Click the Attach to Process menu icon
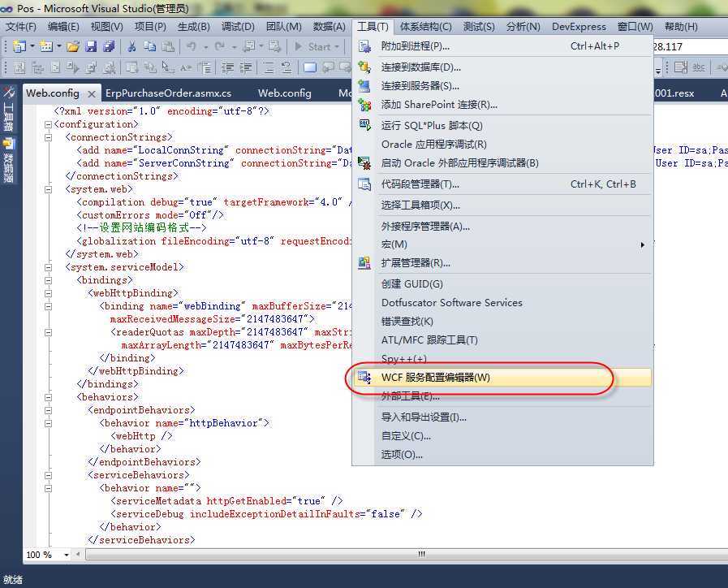This screenshot has width=728, height=588. tap(364, 46)
